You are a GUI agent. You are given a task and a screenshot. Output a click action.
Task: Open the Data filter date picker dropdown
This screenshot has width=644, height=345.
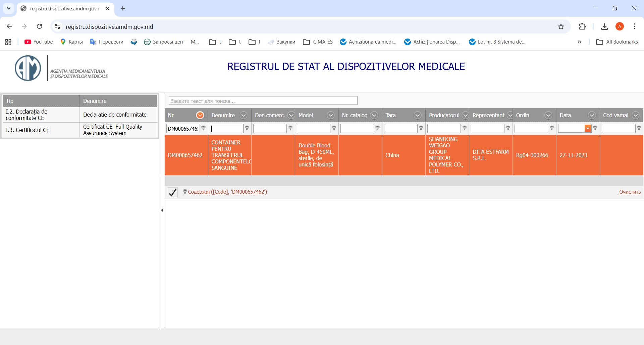(x=588, y=129)
